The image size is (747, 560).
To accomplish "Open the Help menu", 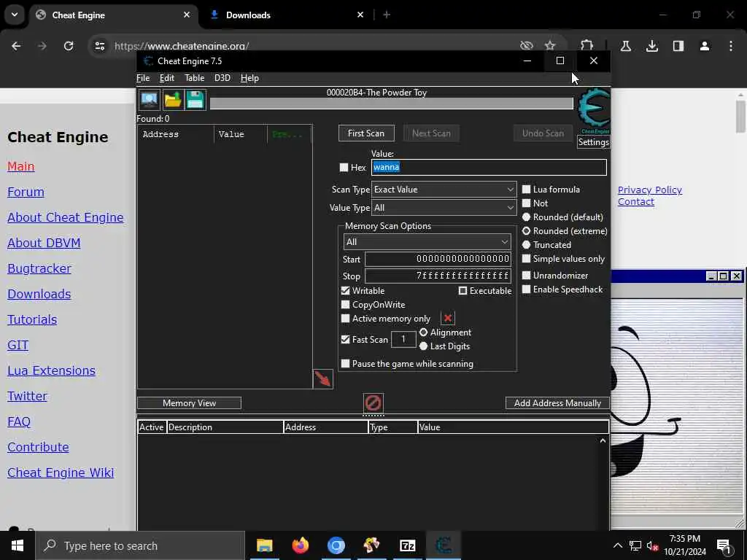I will pos(249,77).
